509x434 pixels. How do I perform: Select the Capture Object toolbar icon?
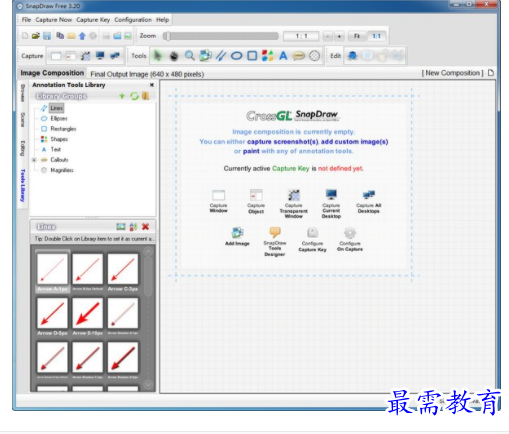coord(71,56)
